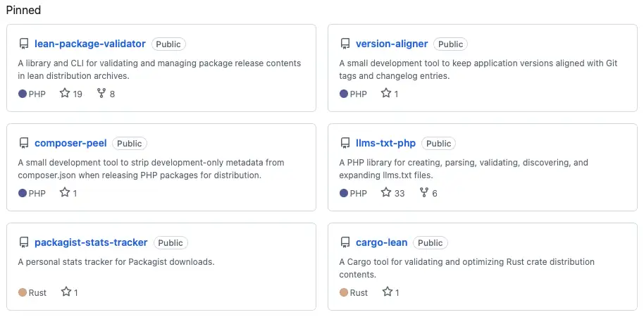Click Rust label on packagist-stats-tracker card

tap(37, 292)
